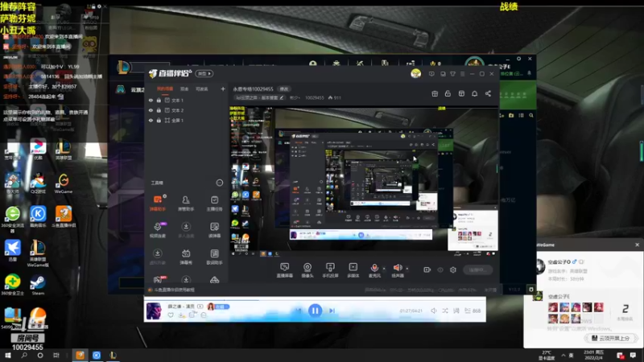The image size is (644, 362).
Task: Toggle visibility of the 全屏 1 layer
Action: point(151,120)
